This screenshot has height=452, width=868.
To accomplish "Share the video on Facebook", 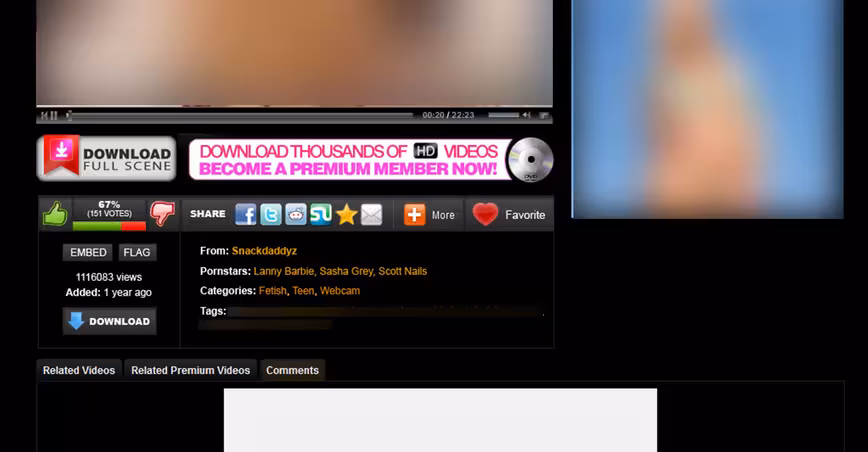I will 245,214.
